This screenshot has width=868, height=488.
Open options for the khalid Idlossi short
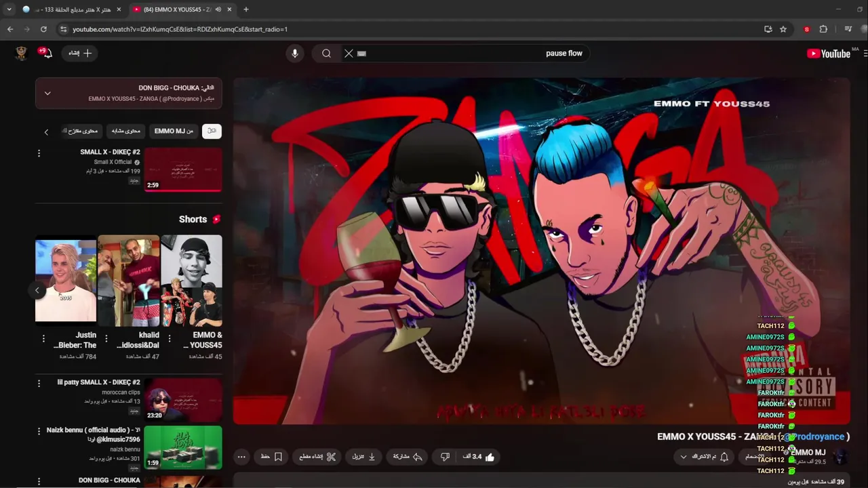coord(106,338)
